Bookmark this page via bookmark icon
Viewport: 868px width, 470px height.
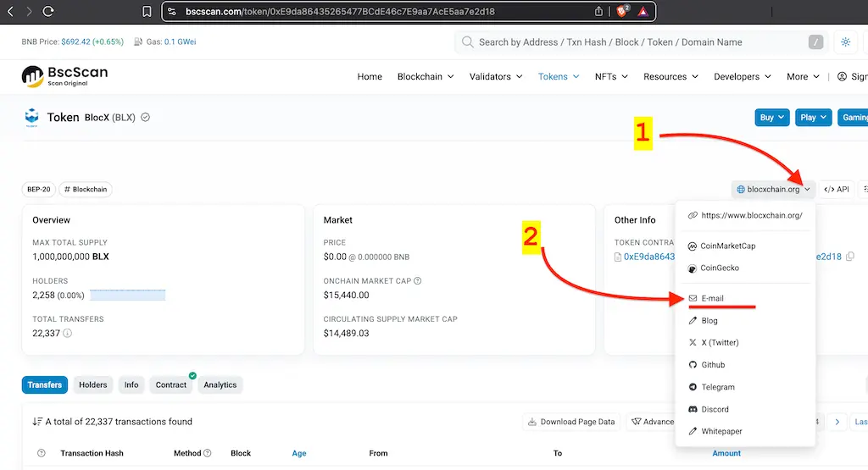[147, 11]
